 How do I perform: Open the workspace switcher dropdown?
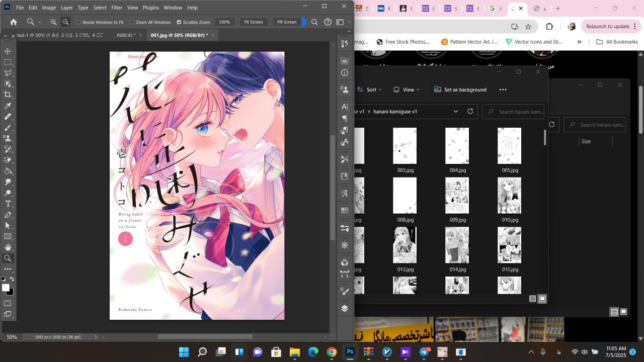341,22
